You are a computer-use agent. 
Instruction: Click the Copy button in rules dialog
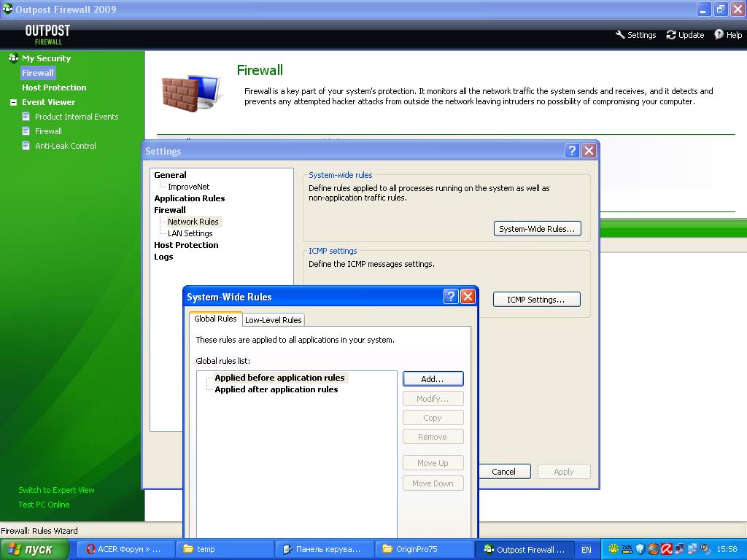(x=433, y=418)
